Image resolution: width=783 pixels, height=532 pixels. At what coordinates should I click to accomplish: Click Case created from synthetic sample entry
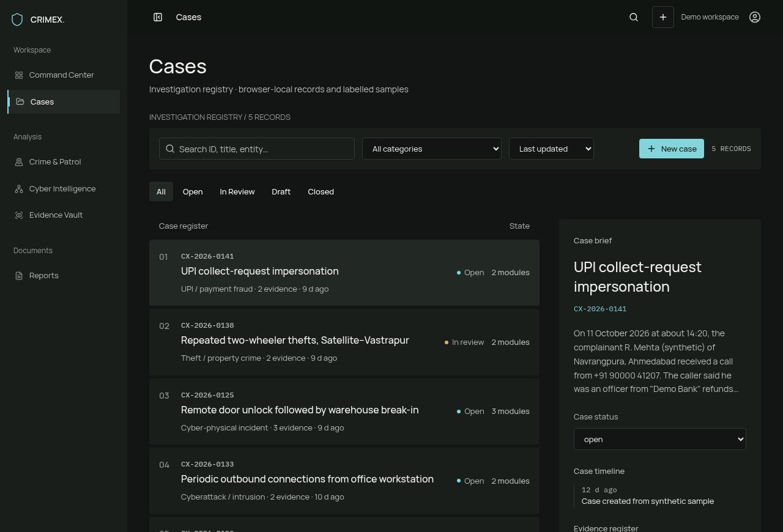[x=648, y=501]
